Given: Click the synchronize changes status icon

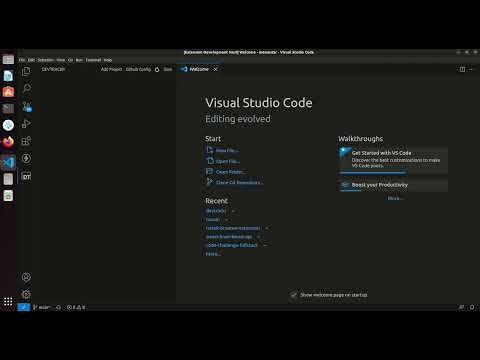Looking at the screenshot, I should click(x=59, y=307).
